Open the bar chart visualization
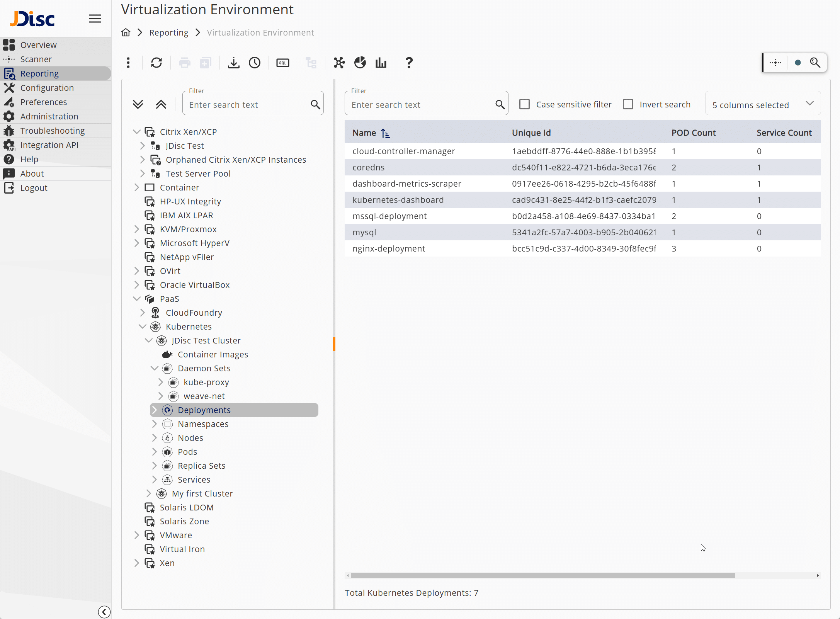The image size is (840, 619). [380, 63]
